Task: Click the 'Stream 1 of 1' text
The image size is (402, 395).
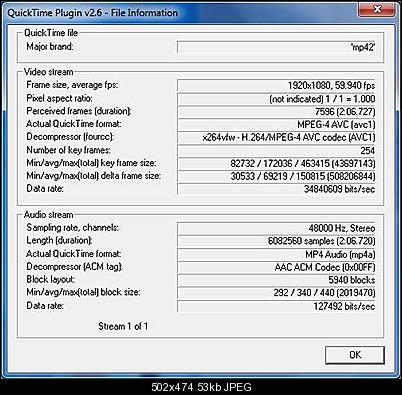Action: 123,326
